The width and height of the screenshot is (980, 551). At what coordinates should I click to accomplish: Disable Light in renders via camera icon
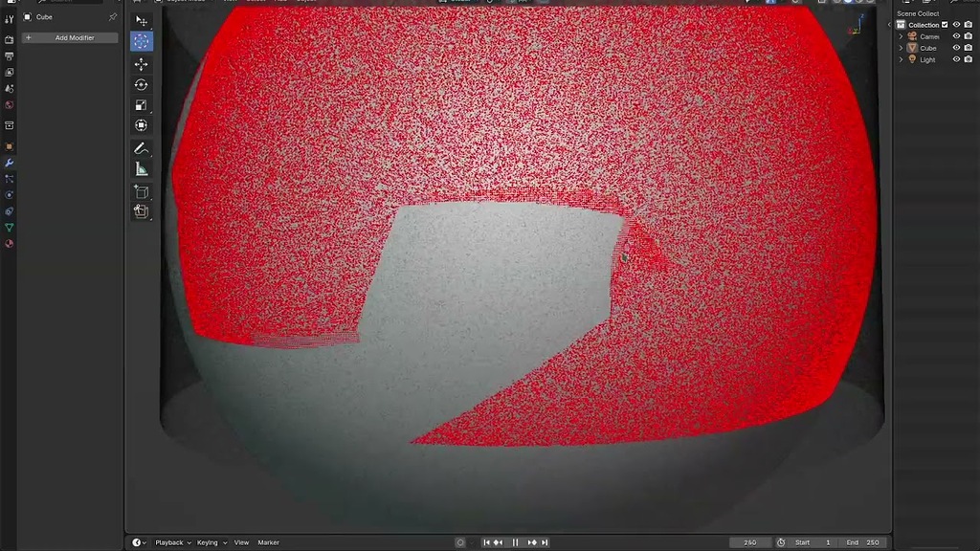pyautogui.click(x=969, y=59)
